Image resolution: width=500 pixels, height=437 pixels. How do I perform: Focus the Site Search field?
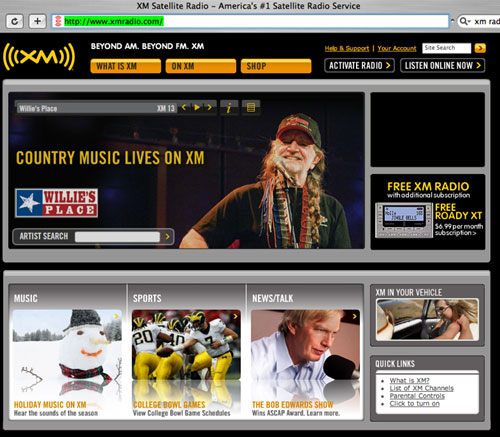[446, 48]
